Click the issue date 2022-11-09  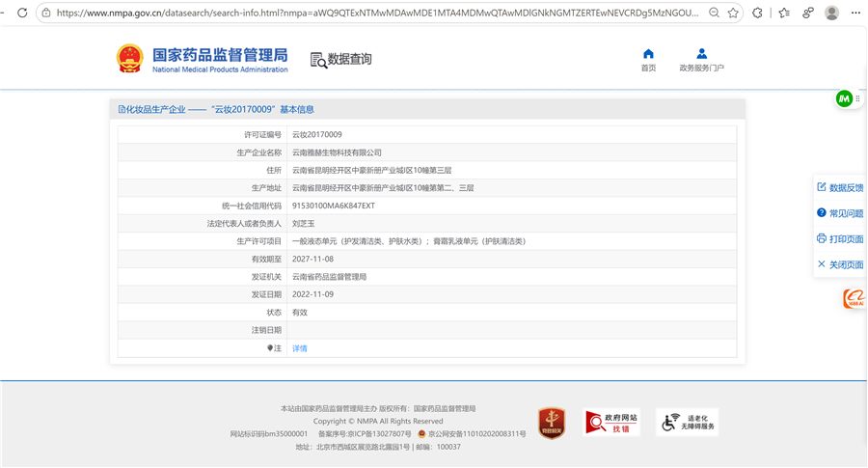tap(312, 294)
